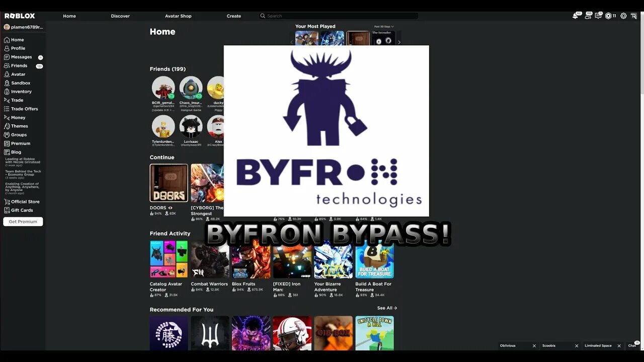Click the Money icon in sidebar
Image resolution: width=644 pixels, height=362 pixels.
[7, 118]
